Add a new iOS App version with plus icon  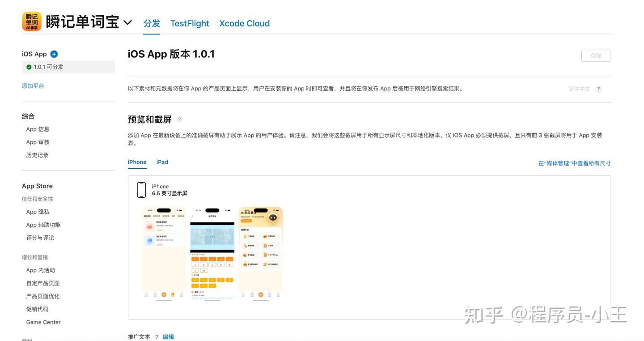coord(54,54)
